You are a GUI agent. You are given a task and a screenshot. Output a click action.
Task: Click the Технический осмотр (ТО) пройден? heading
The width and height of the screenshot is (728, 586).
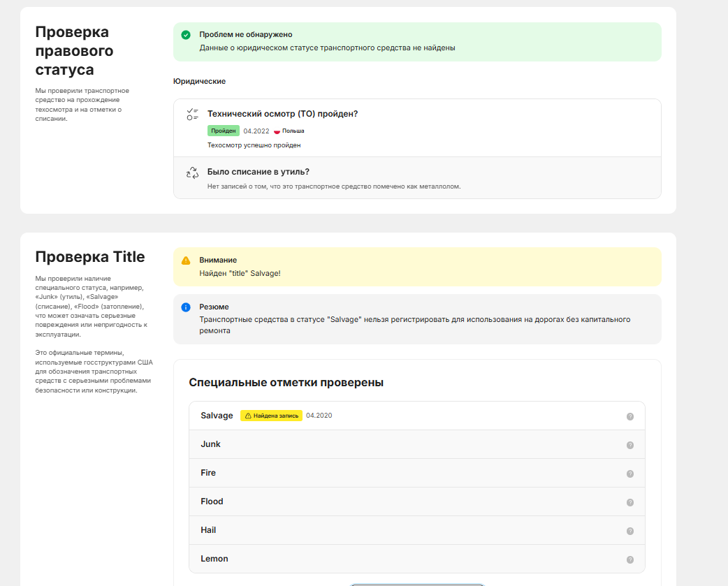point(282,114)
